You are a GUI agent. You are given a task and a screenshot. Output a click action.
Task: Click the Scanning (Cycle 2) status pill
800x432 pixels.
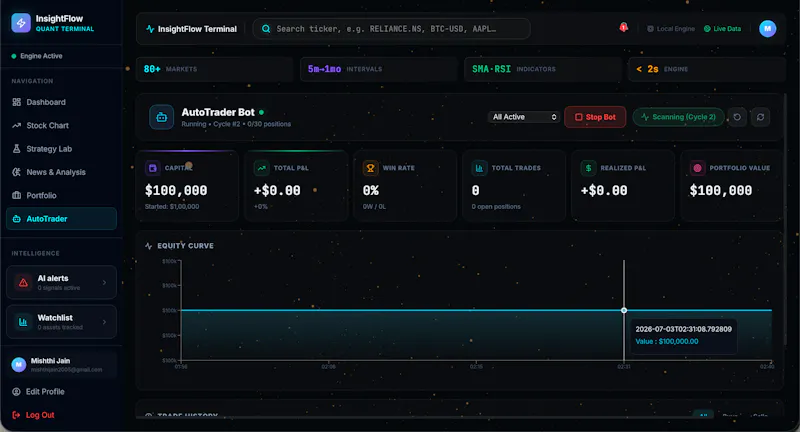pos(679,117)
